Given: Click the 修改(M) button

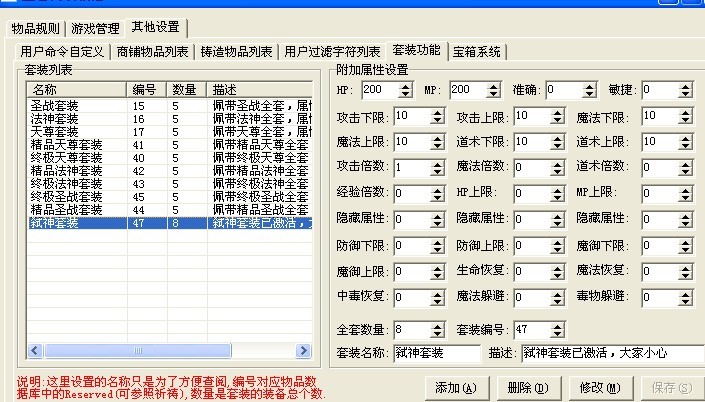Looking at the screenshot, I should click(600, 388).
